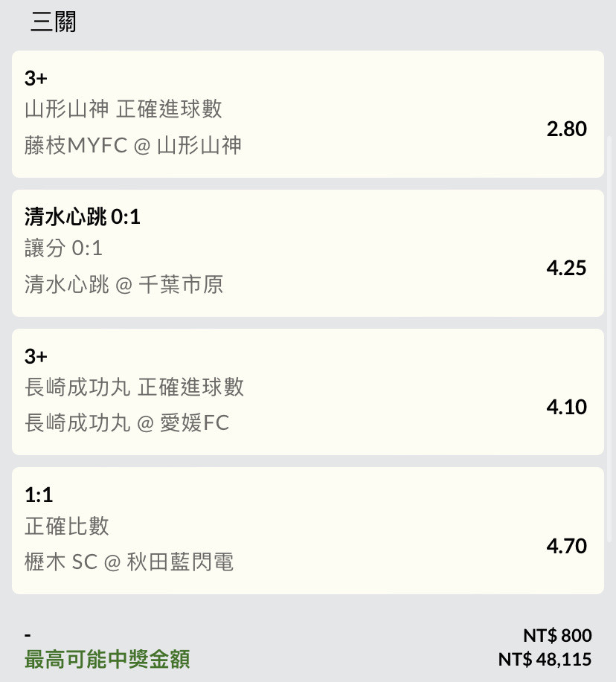Click the 4.10 odds value
Screen dimensions: 616x682
pos(566,407)
